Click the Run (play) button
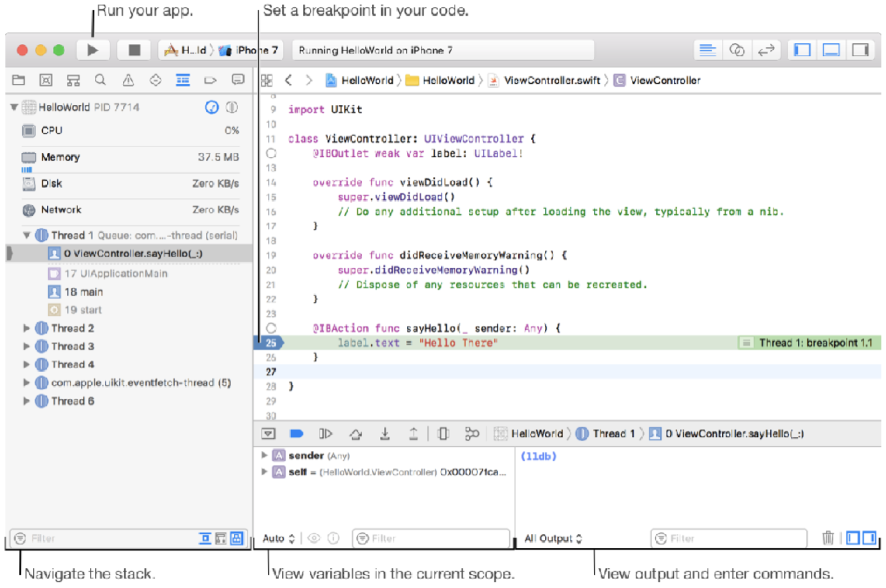Viewport: 886px width, 588px height. pos(93,50)
